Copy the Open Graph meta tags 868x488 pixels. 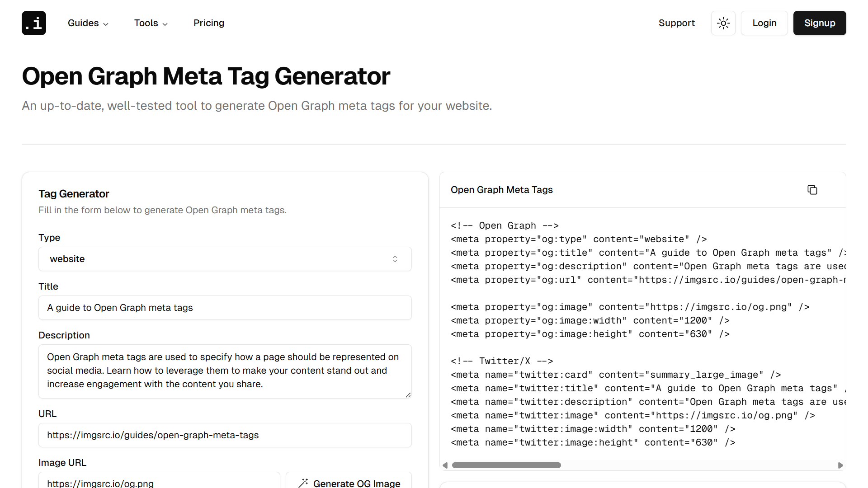[x=812, y=189]
